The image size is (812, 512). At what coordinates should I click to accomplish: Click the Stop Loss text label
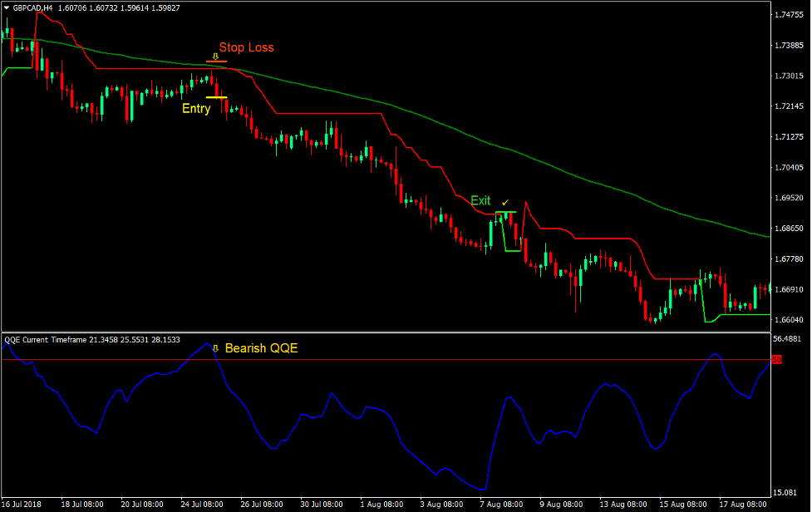[246, 47]
